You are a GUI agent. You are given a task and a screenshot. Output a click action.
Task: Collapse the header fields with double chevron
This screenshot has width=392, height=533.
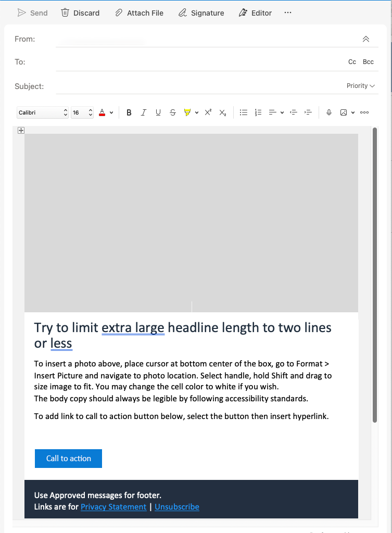point(366,39)
